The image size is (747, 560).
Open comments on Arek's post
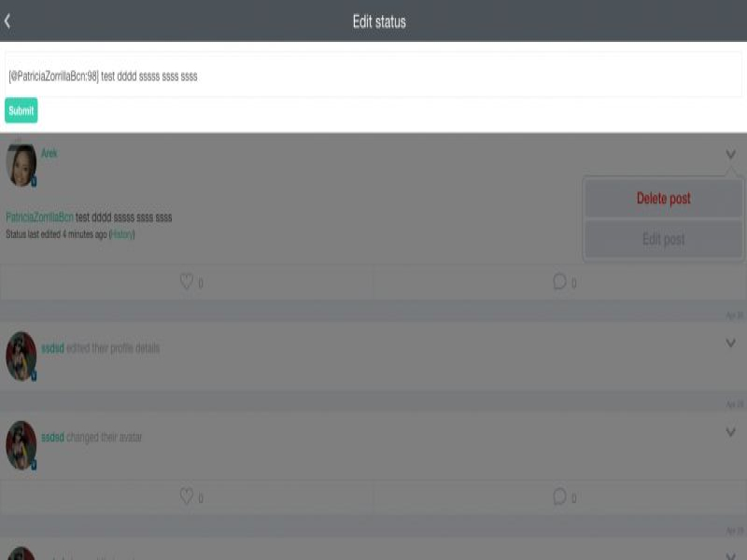(x=559, y=282)
